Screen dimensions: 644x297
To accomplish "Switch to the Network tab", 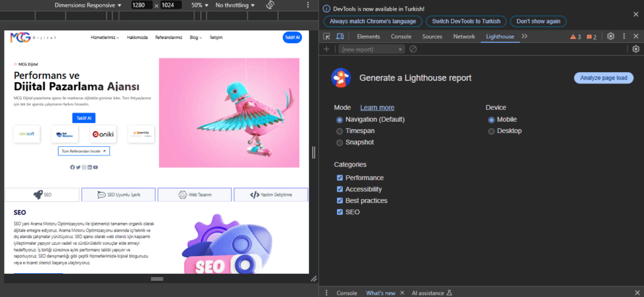I will (x=464, y=37).
